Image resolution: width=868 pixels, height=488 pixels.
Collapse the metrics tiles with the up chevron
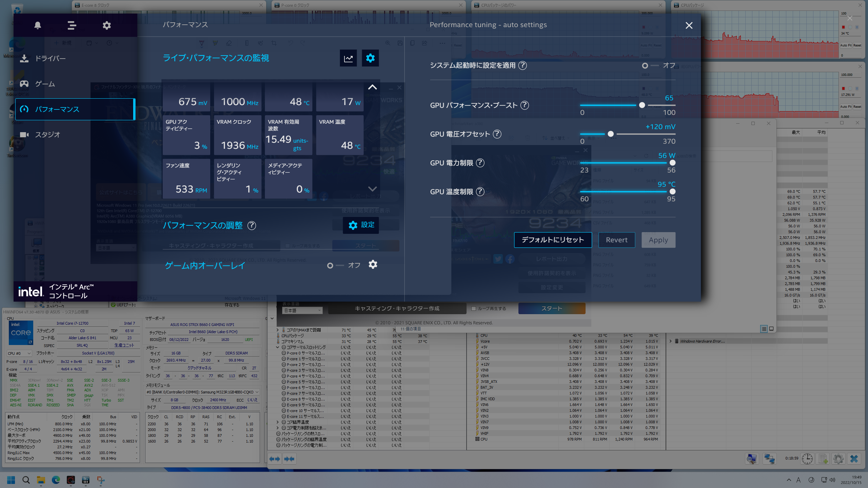[x=372, y=87]
